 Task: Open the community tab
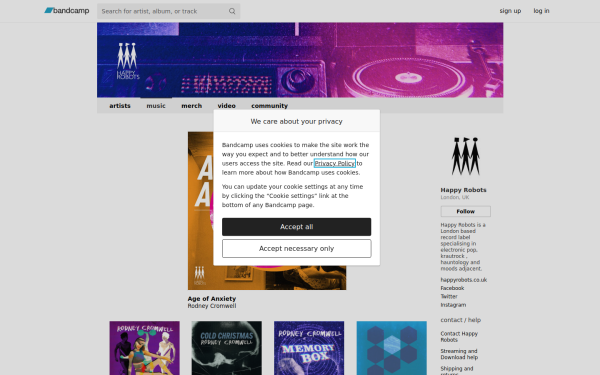tap(269, 106)
